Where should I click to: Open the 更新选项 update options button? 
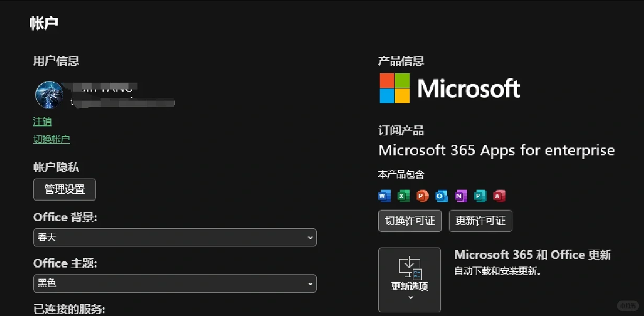coord(410,280)
